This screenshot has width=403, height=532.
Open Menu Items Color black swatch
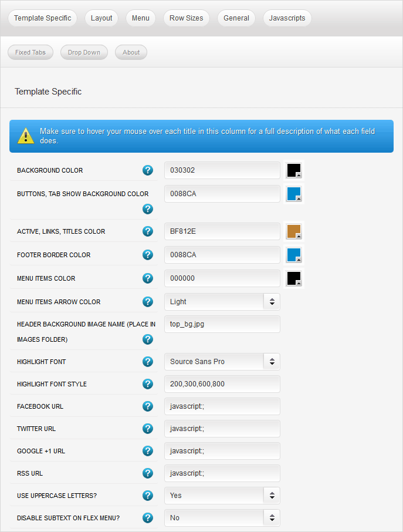(294, 278)
